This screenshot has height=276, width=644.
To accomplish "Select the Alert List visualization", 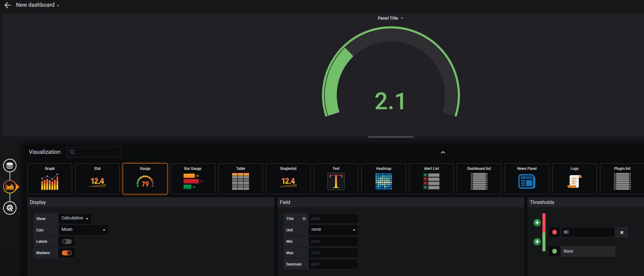I will coord(431,179).
